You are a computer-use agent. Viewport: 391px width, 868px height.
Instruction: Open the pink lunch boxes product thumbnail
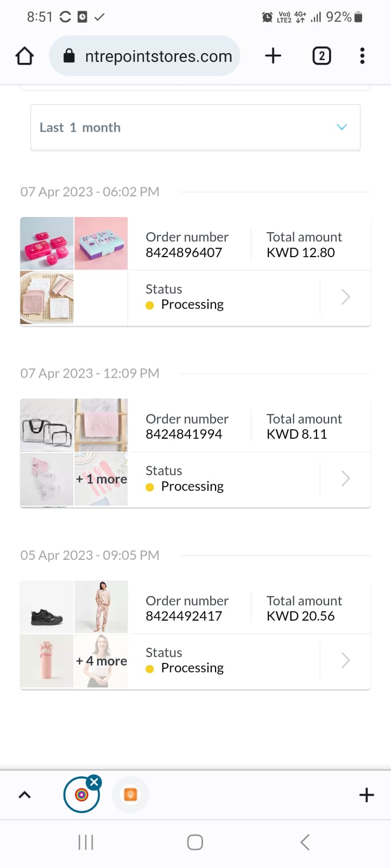(x=47, y=244)
